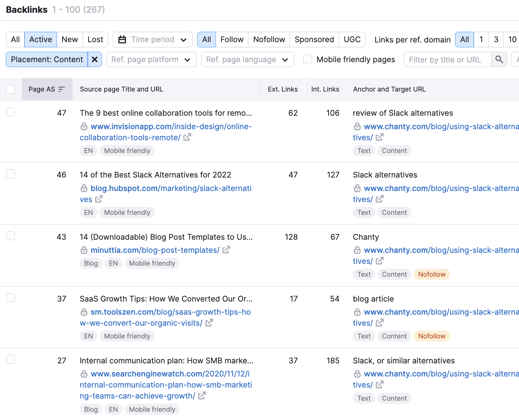Open target URL external icon in Chanty anchor row
Image resolution: width=519 pixels, height=420 pixels.
click(x=379, y=261)
